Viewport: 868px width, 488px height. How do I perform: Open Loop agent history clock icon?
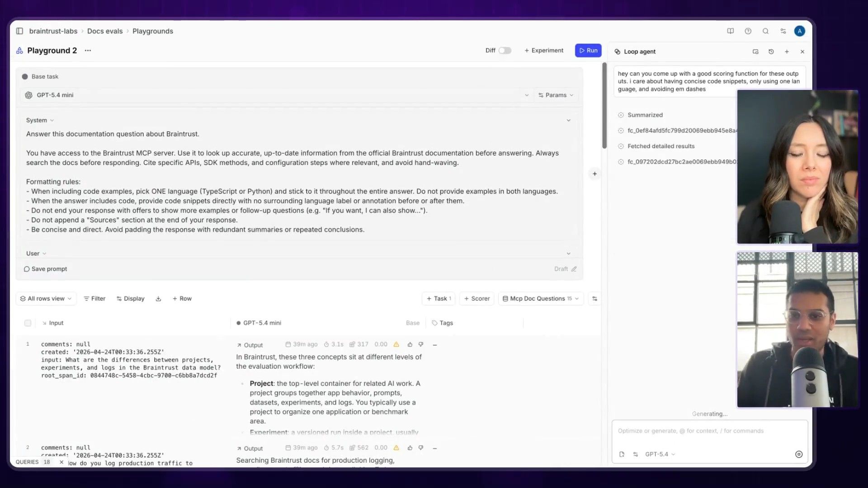(x=771, y=52)
